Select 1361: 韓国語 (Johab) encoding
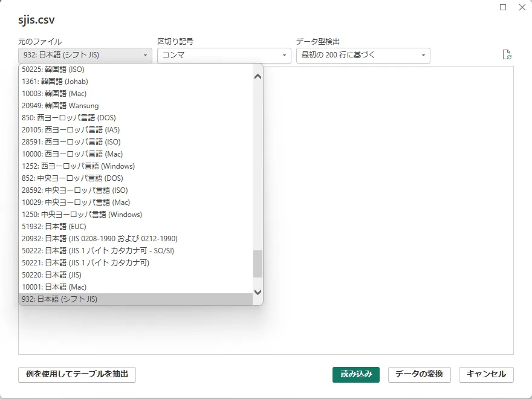The height and width of the screenshot is (399, 532). pos(135,82)
